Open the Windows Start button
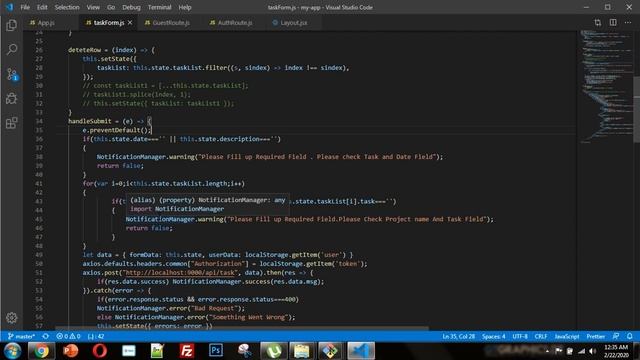Image resolution: width=640 pixels, height=360 pixels. point(12,351)
